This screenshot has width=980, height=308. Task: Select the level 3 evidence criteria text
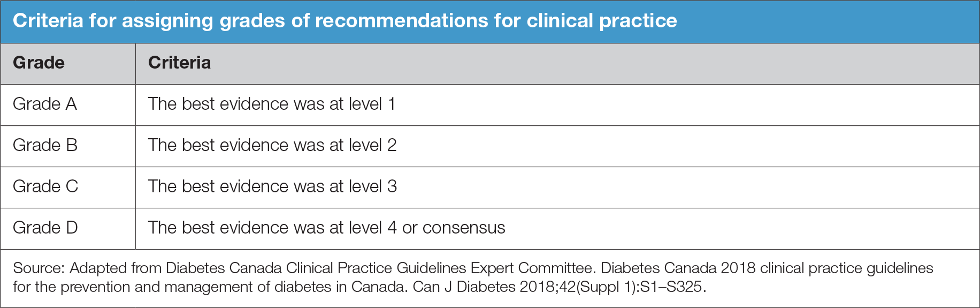[272, 186]
